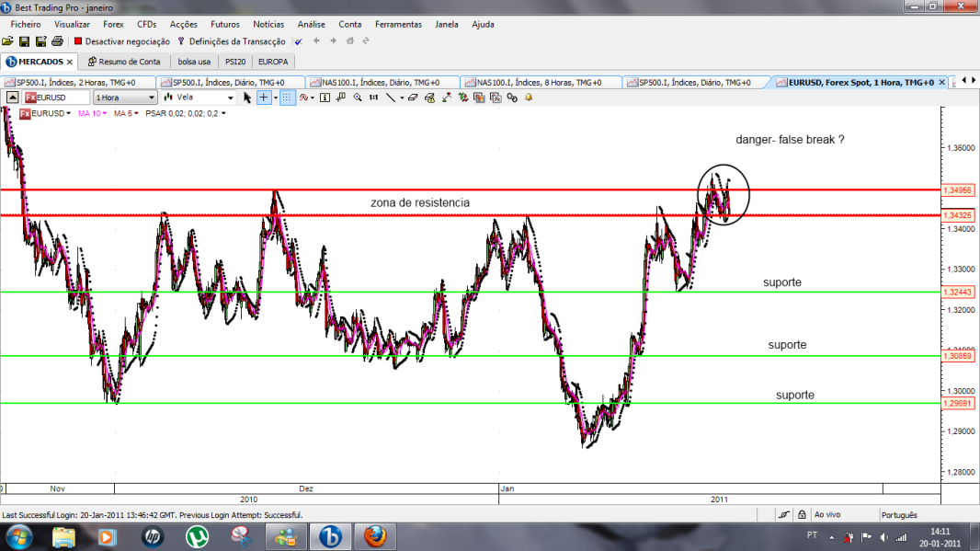
Task: Click the red-green trade arrows icon
Action: click(463, 98)
